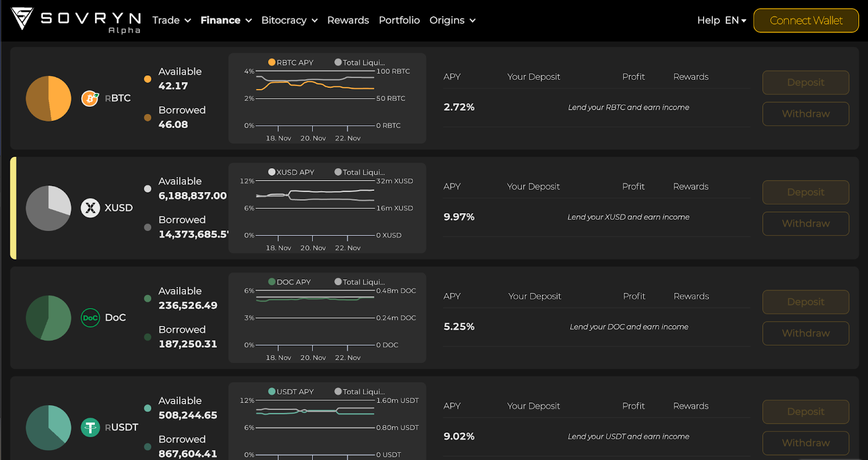
Task: Click Withdraw for RUSDT
Action: pyautogui.click(x=806, y=443)
